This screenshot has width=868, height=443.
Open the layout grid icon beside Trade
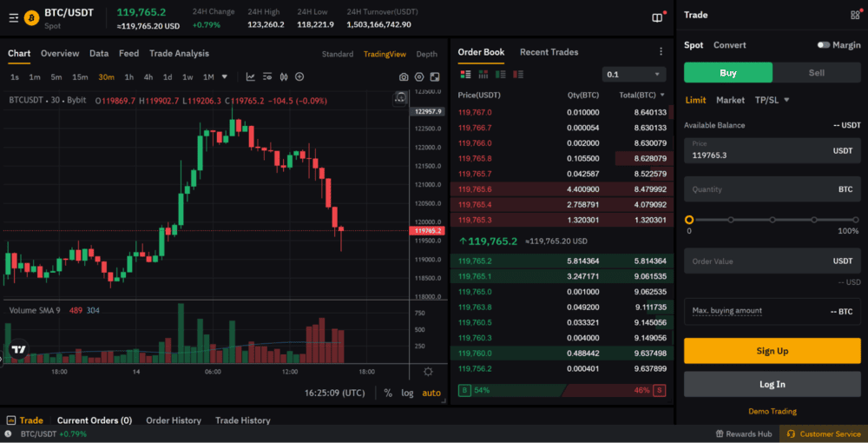coord(855,15)
